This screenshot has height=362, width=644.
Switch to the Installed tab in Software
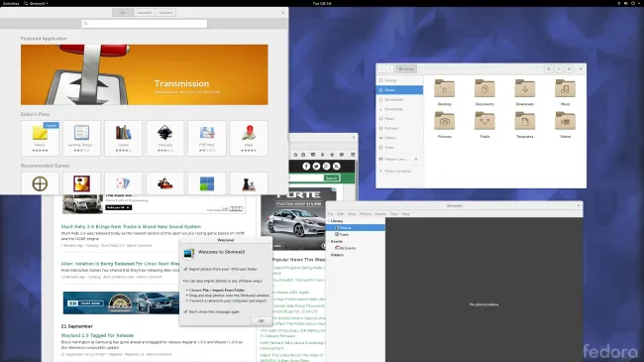point(145,13)
